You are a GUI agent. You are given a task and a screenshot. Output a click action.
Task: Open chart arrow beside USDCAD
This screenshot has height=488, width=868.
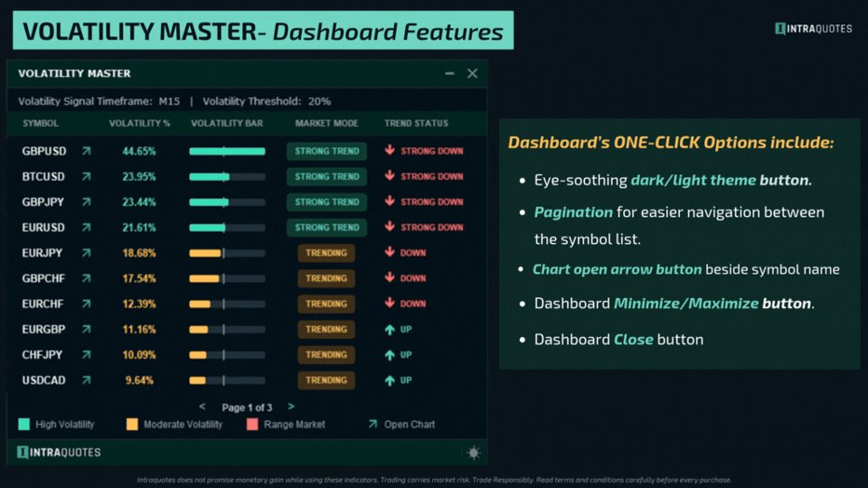click(87, 380)
